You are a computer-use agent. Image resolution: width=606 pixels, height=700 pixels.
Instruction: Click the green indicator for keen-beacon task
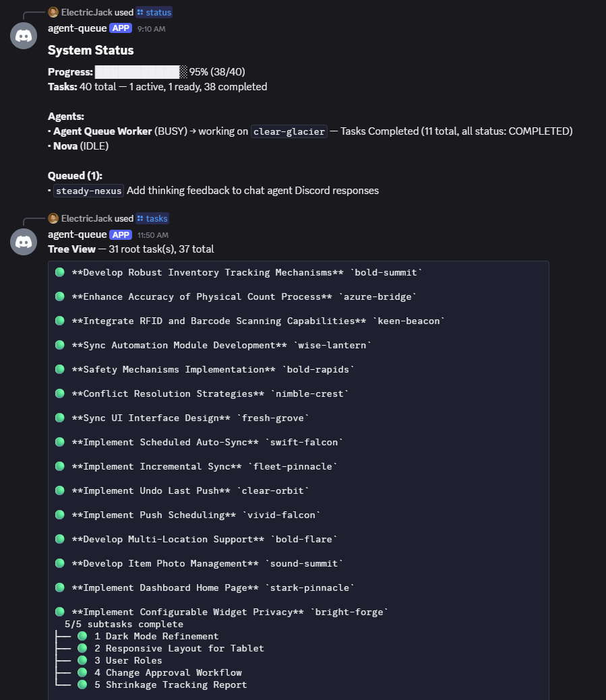[60, 321]
